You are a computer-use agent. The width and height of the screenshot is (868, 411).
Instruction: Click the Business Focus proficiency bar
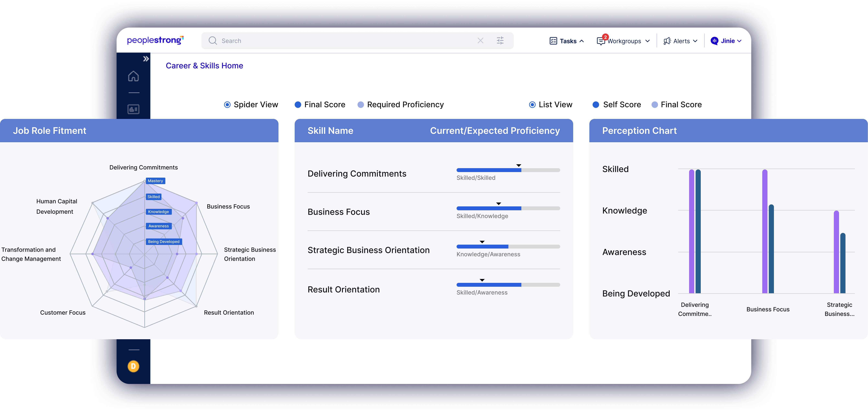click(508, 208)
